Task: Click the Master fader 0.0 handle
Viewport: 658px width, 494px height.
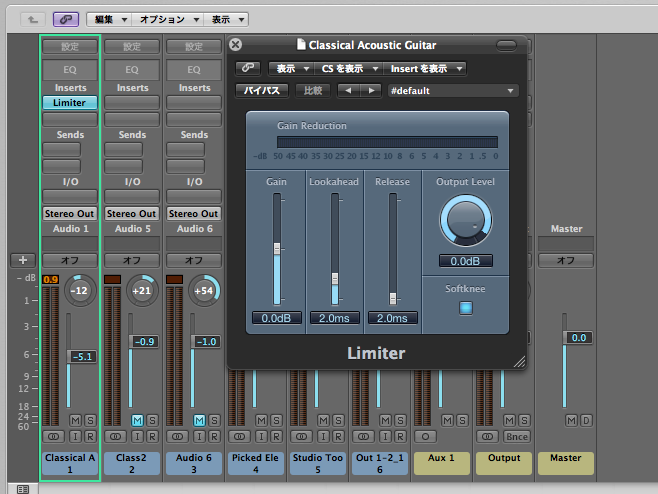Action: coord(578,338)
